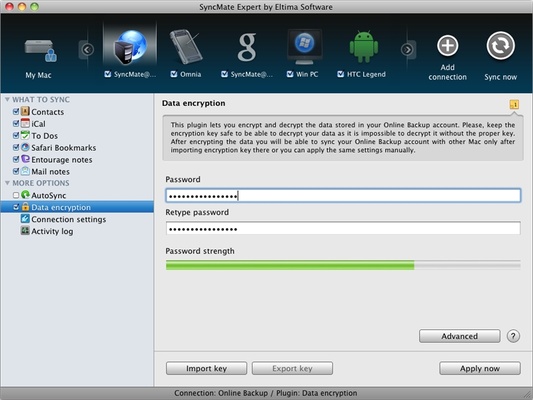Click into the Retype password field
Viewport: 533px width, 400px height.
click(x=343, y=228)
